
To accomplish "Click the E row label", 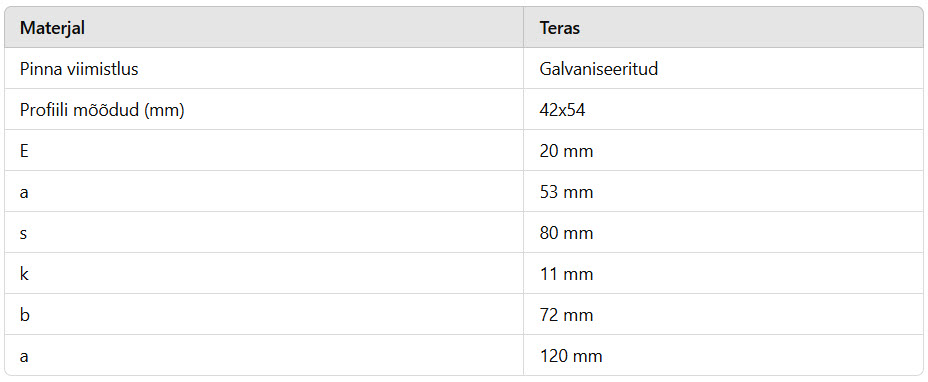I will 24,152.
